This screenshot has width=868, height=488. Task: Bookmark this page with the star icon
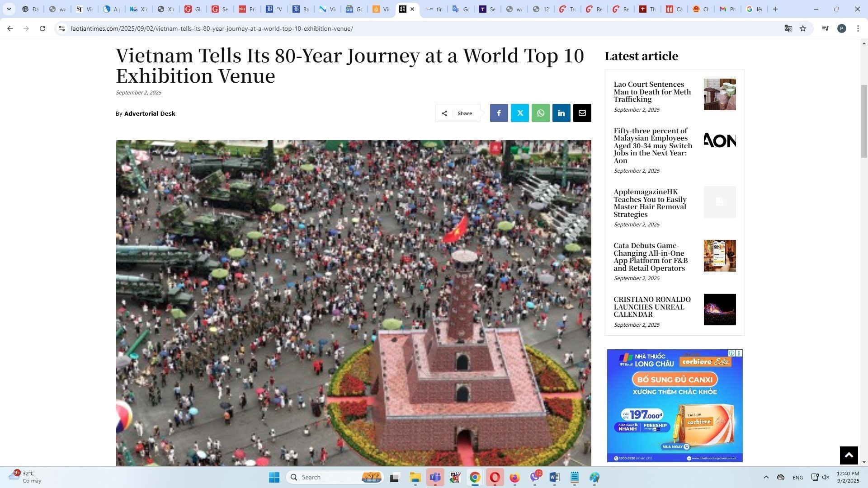tap(803, 28)
